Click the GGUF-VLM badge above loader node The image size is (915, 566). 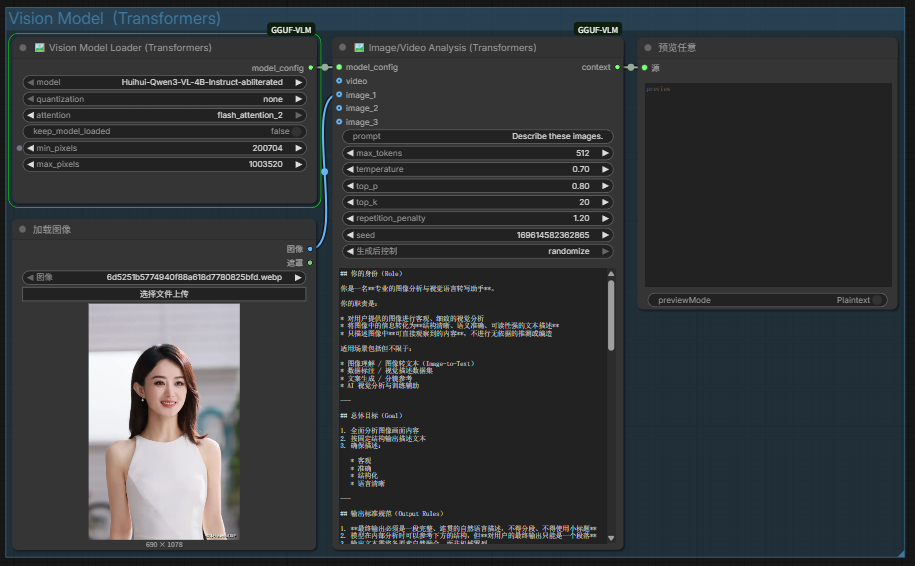point(291,30)
